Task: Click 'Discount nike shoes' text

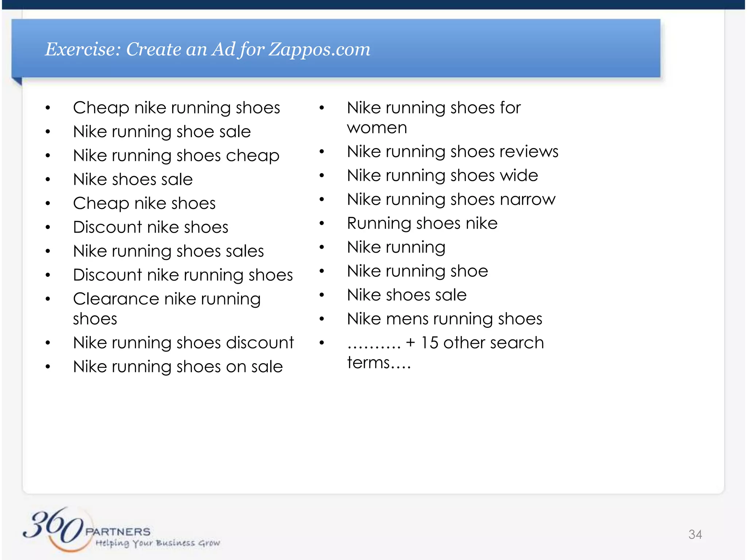Action: click(x=151, y=227)
